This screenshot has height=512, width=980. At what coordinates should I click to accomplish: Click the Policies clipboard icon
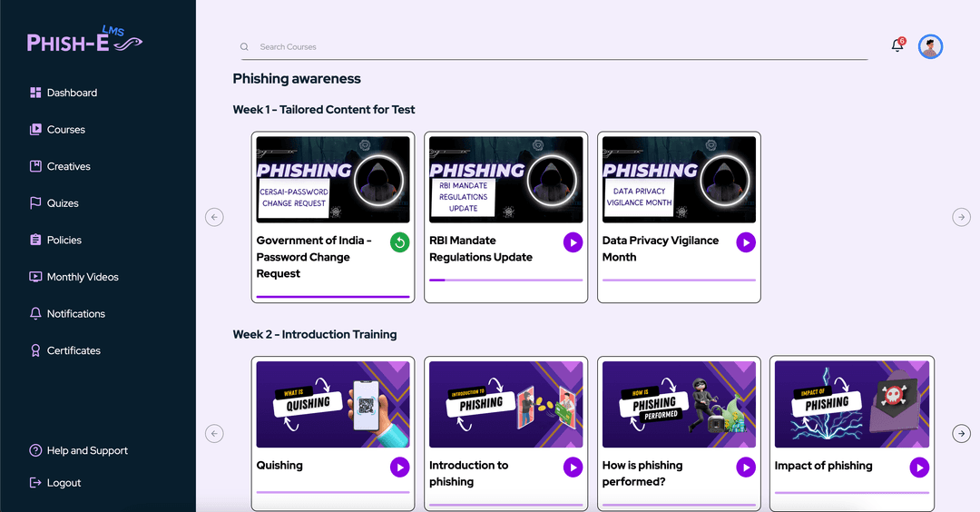(x=35, y=240)
